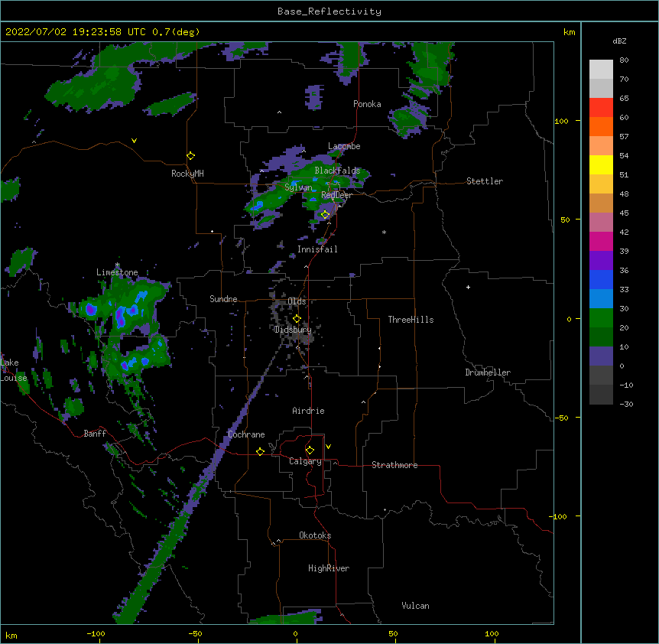Viewport: 659px width, 644px height.
Task: Click the dBZ legend heading
Action: 619,41
